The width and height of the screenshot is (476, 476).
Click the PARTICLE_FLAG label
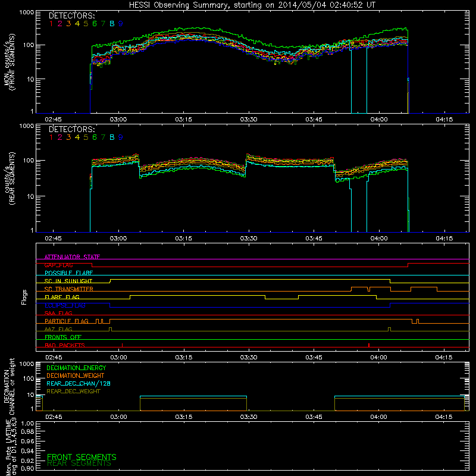(67, 321)
